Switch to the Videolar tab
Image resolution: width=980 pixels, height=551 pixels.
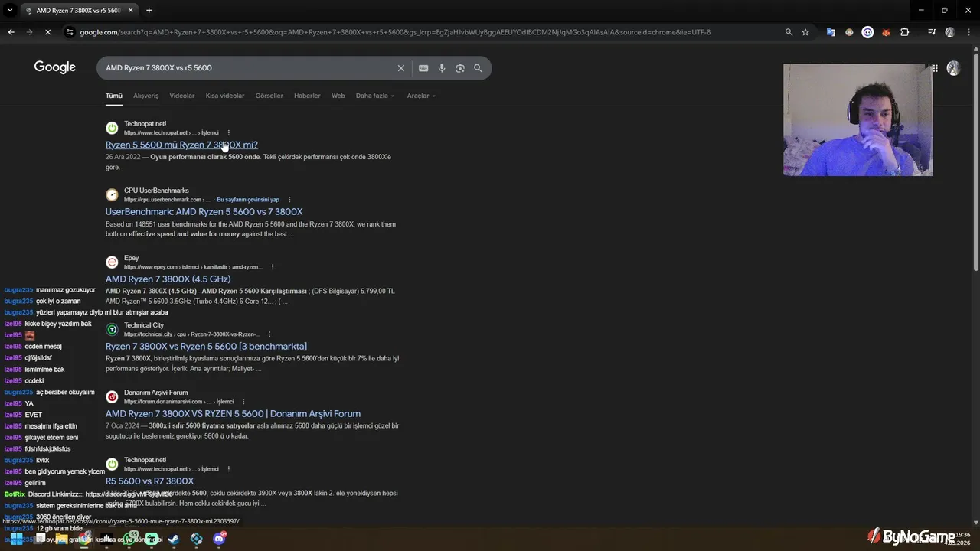click(182, 96)
